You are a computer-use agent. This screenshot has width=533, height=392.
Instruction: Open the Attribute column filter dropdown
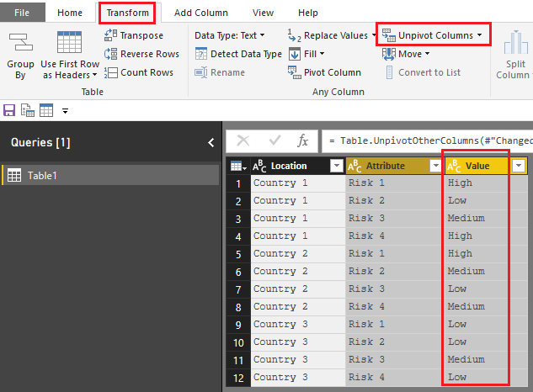(436, 166)
